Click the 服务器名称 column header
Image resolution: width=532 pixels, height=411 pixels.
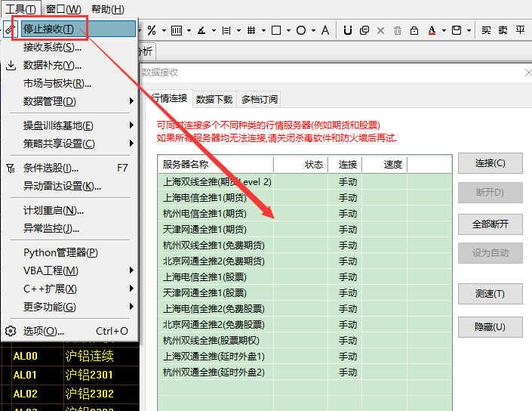(216, 165)
